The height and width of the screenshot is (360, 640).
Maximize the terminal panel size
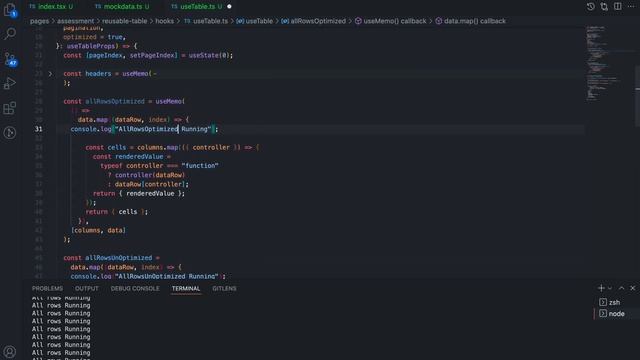(621, 288)
